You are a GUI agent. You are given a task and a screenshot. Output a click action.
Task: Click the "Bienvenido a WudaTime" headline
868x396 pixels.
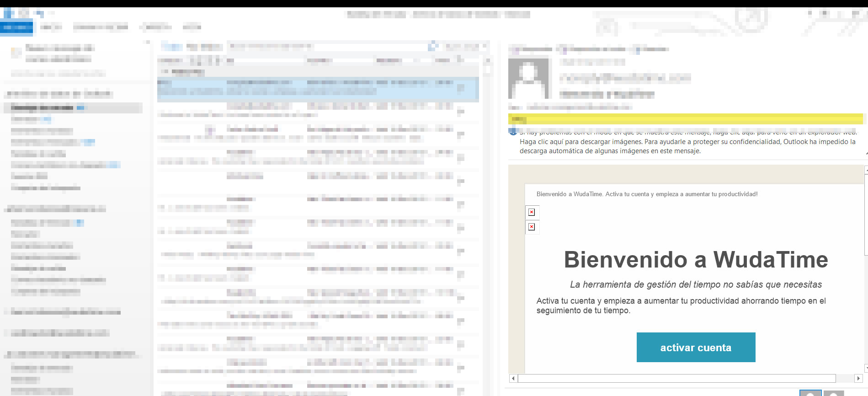(696, 259)
